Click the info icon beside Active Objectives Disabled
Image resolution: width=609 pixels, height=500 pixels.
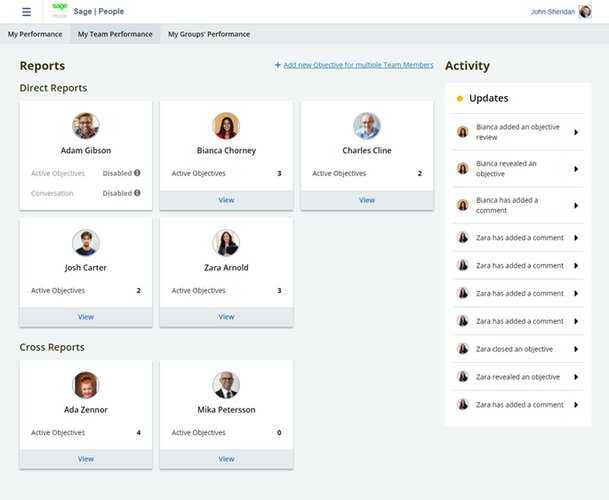(x=137, y=173)
